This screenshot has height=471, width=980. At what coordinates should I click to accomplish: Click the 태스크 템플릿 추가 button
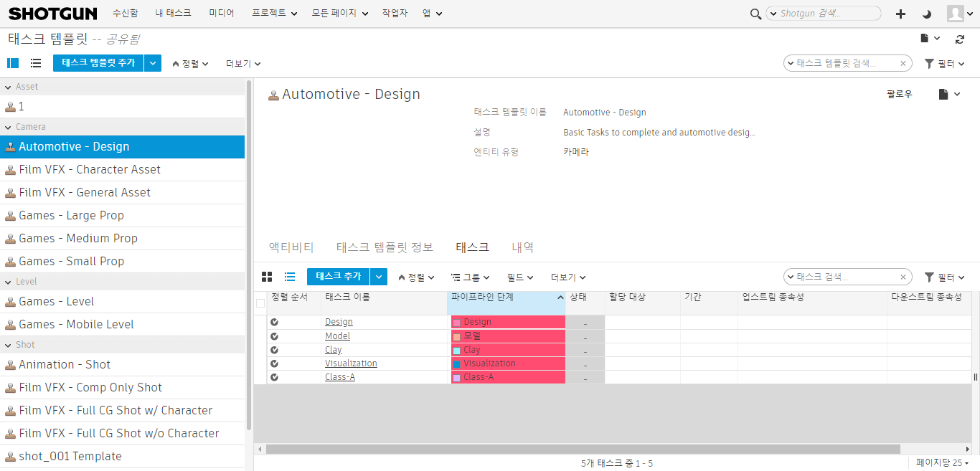click(98, 63)
